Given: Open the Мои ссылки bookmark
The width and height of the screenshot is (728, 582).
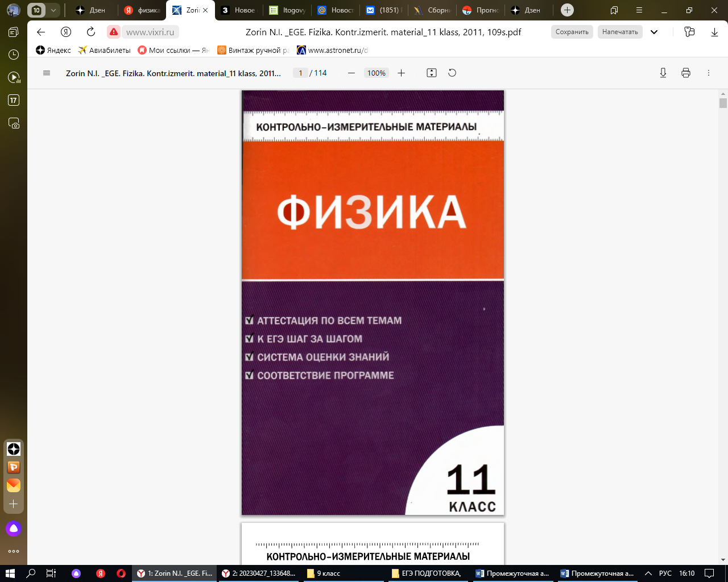Looking at the screenshot, I should pyautogui.click(x=174, y=50).
